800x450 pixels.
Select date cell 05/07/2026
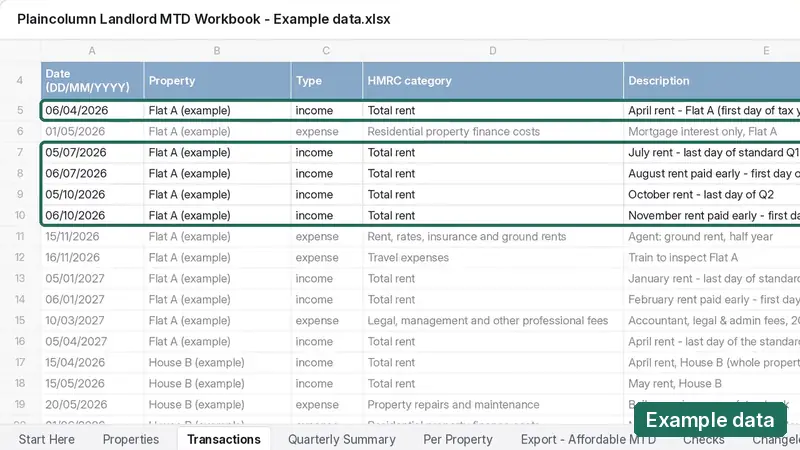click(92, 152)
